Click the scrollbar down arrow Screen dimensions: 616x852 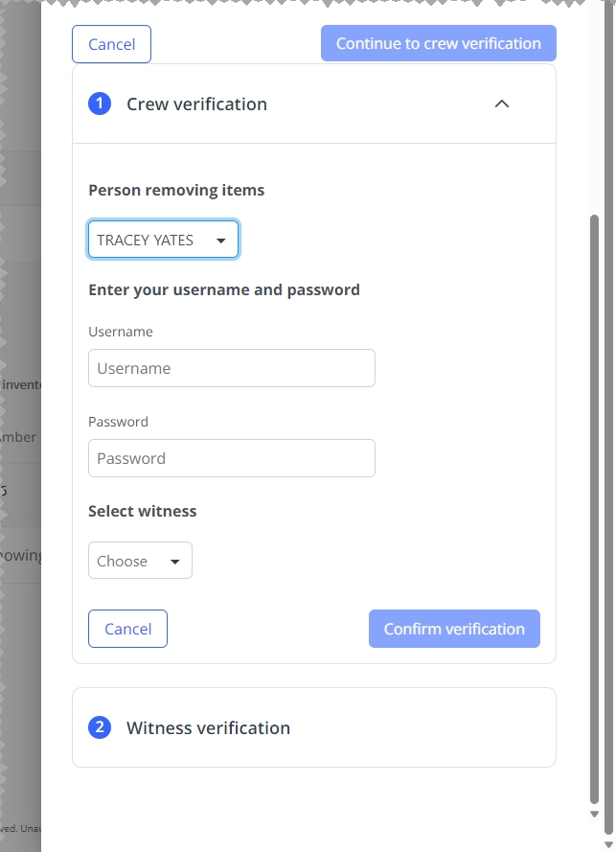point(594,814)
